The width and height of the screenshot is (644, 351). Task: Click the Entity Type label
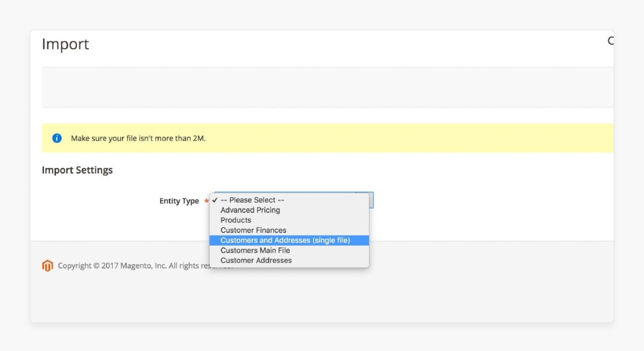[179, 201]
